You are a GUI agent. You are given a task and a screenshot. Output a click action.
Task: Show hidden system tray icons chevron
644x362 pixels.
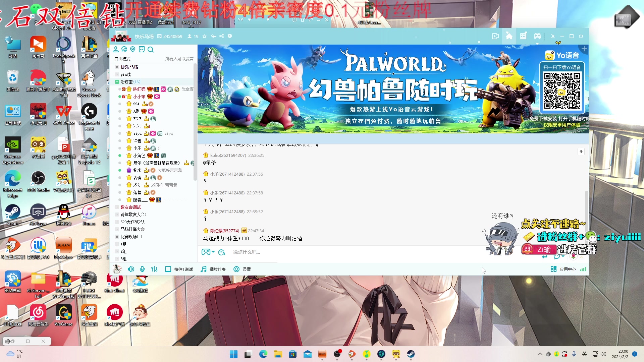(540, 354)
